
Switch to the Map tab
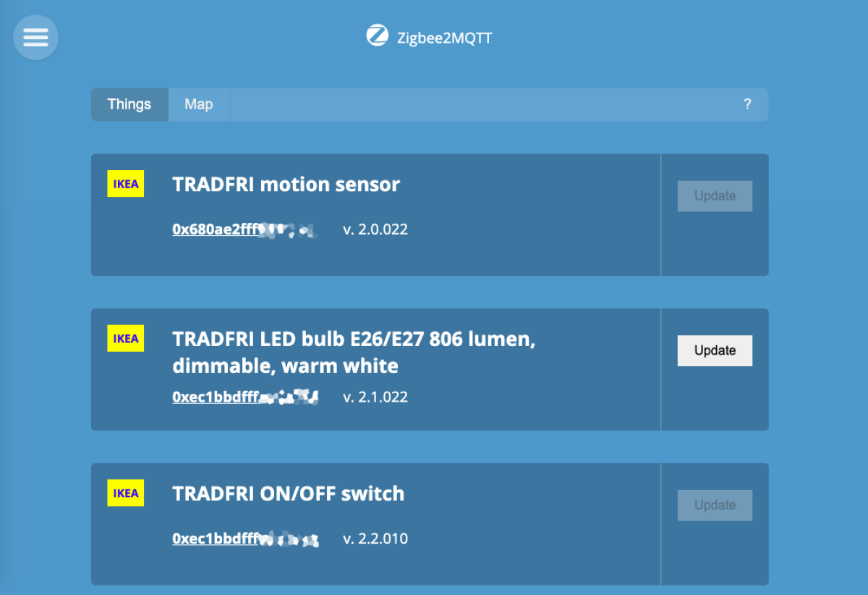(199, 104)
